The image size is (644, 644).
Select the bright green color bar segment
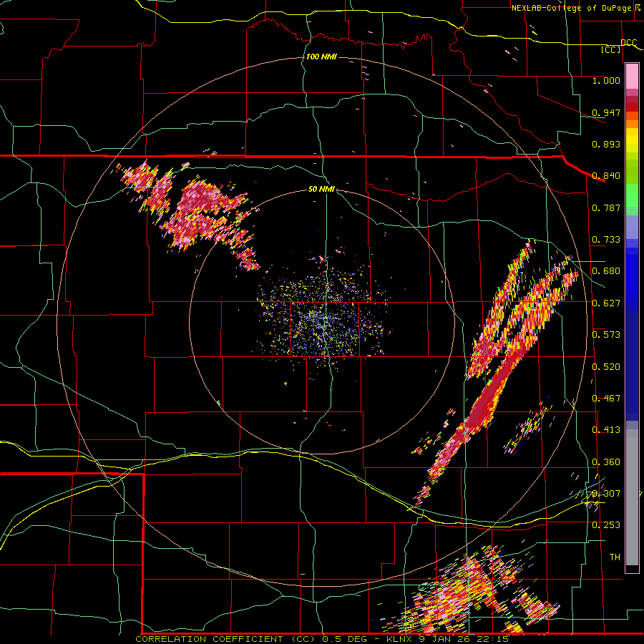[632, 195]
